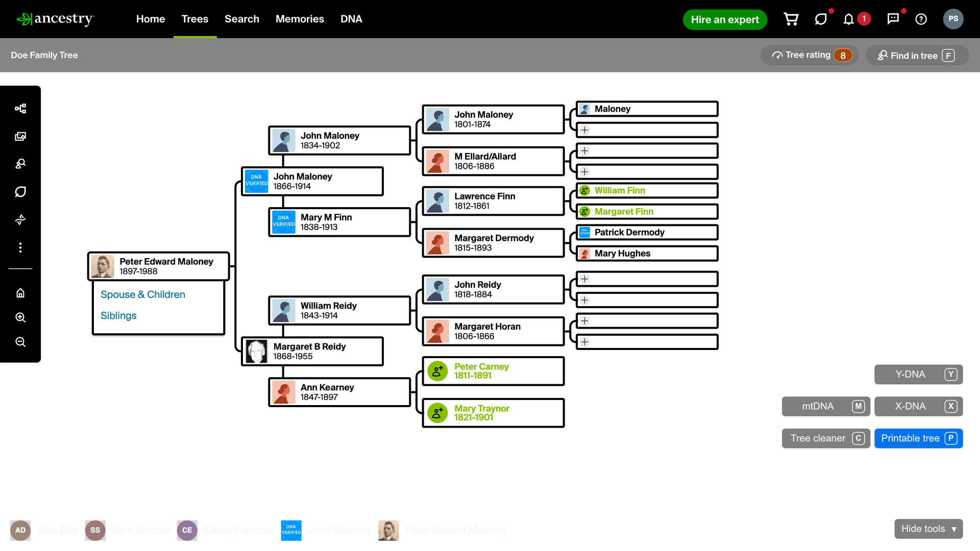Screen dimensions: 980x551
Task: Open the DNA menu
Action: (351, 19)
